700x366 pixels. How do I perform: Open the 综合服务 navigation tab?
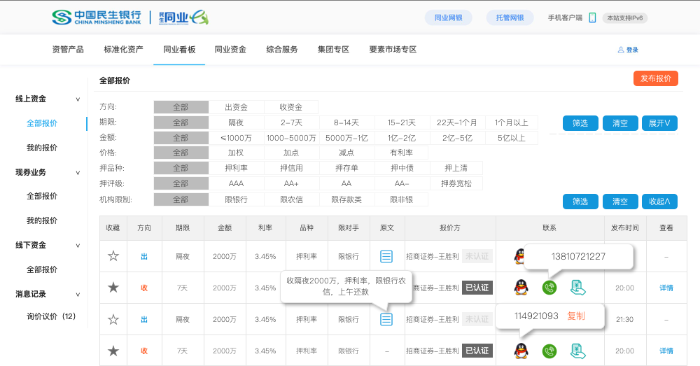point(282,50)
